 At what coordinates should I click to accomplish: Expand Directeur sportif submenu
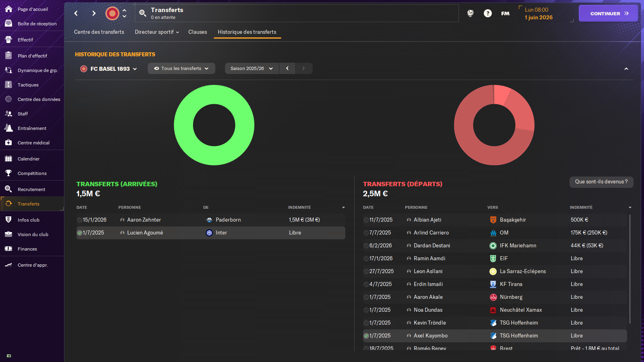click(157, 32)
